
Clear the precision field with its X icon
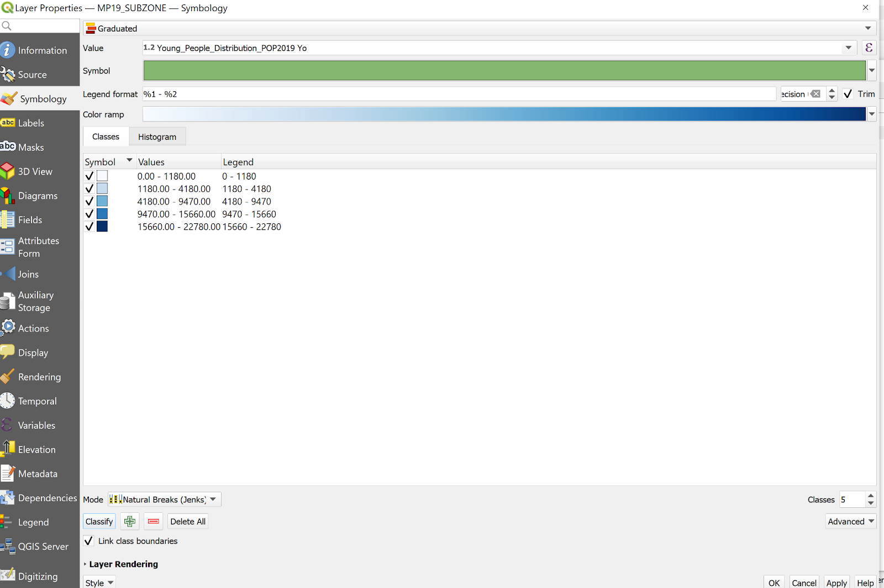point(815,94)
